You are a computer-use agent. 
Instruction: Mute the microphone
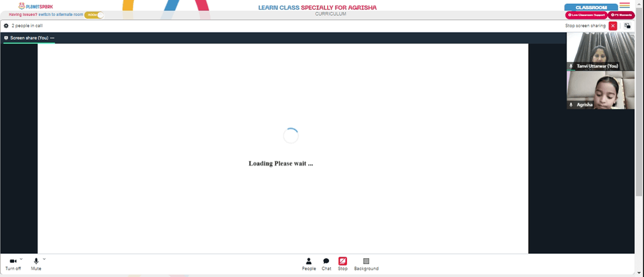coord(36,264)
